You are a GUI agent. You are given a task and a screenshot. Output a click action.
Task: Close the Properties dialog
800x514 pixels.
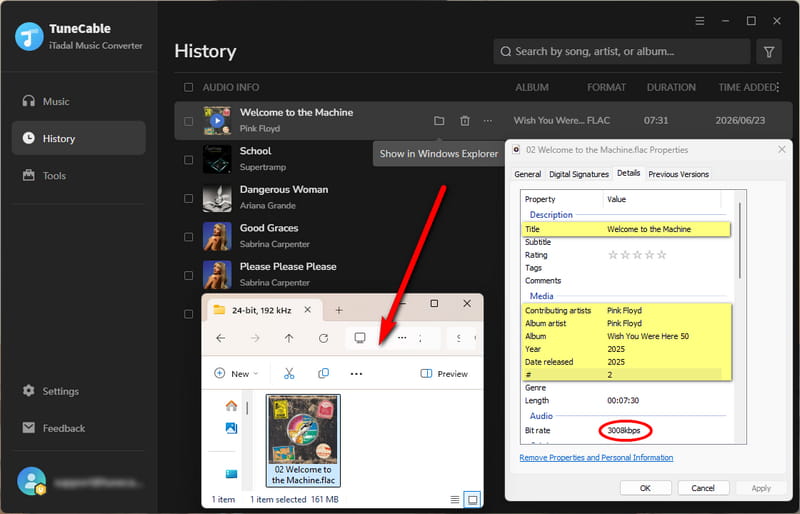click(x=782, y=150)
